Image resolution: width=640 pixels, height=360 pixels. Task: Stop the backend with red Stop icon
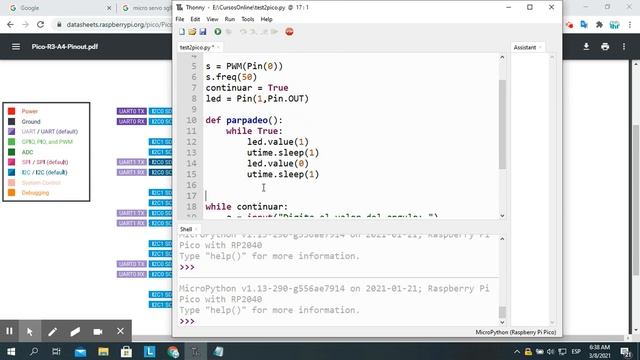[289, 31]
